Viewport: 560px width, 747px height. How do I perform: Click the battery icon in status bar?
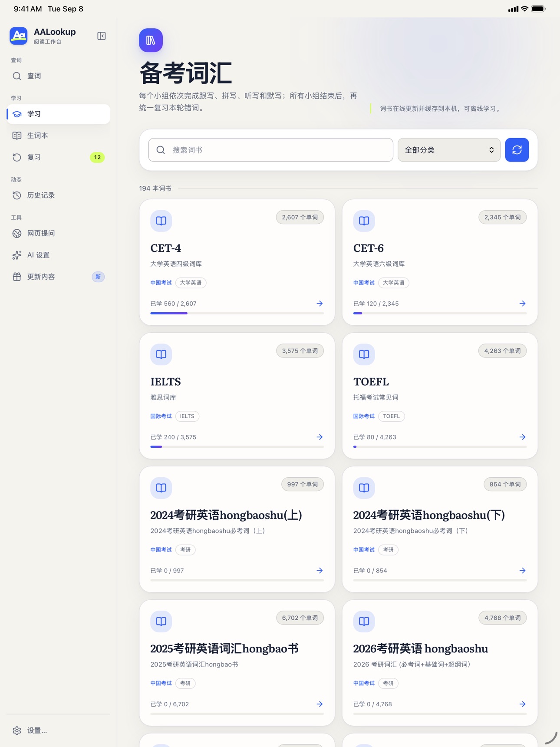tap(538, 9)
